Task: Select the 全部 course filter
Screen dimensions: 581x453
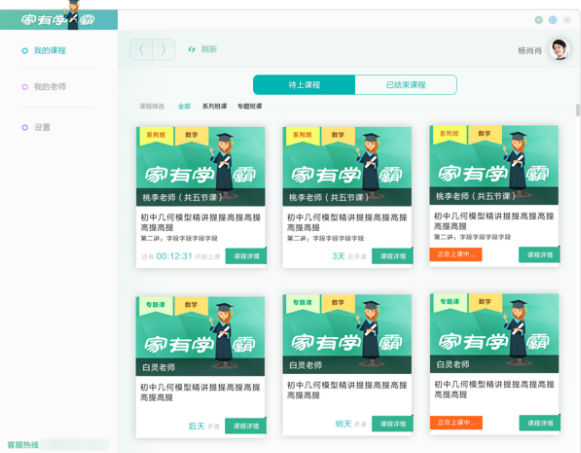Action: 184,106
